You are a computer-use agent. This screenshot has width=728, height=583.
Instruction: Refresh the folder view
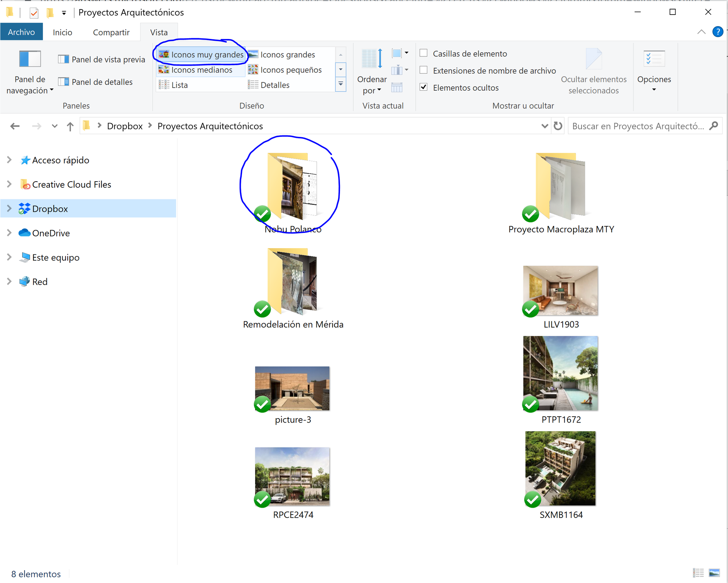pos(558,126)
